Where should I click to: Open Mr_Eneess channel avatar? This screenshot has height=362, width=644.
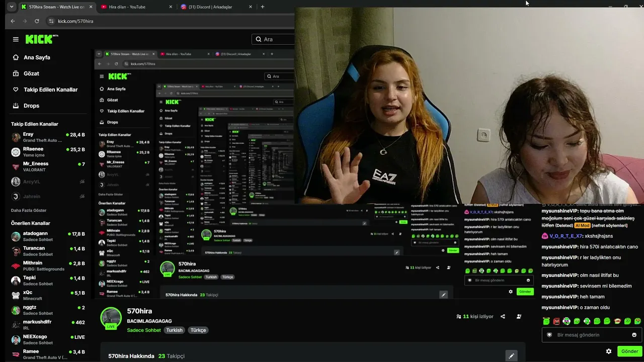tap(16, 166)
